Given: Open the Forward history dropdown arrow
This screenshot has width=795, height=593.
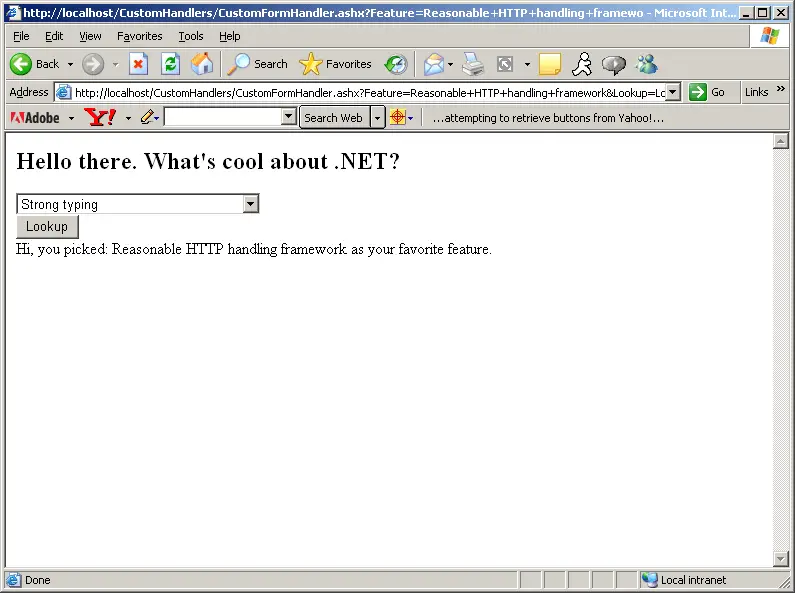Looking at the screenshot, I should coord(116,64).
